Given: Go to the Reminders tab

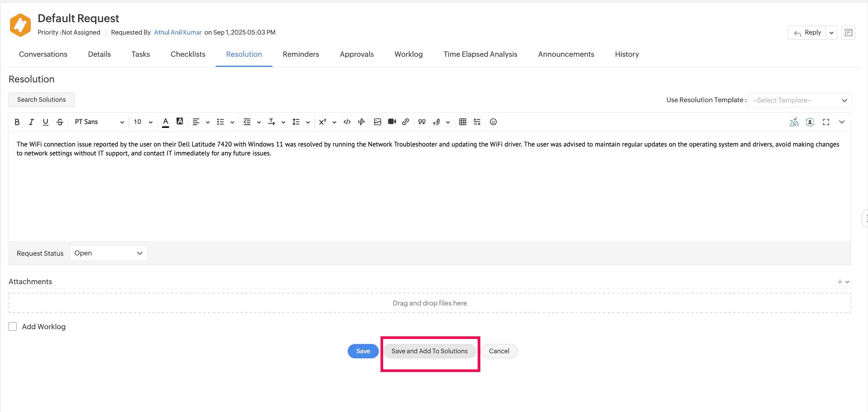Looking at the screenshot, I should pyautogui.click(x=301, y=54).
